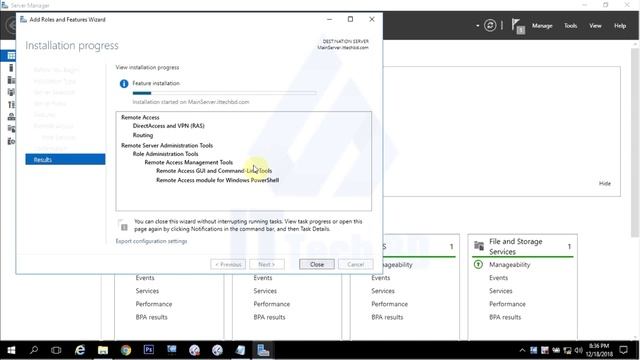Open the Server Manager Dashboard sidebar icon
The height and width of the screenshot is (360, 640).
pos(11,56)
